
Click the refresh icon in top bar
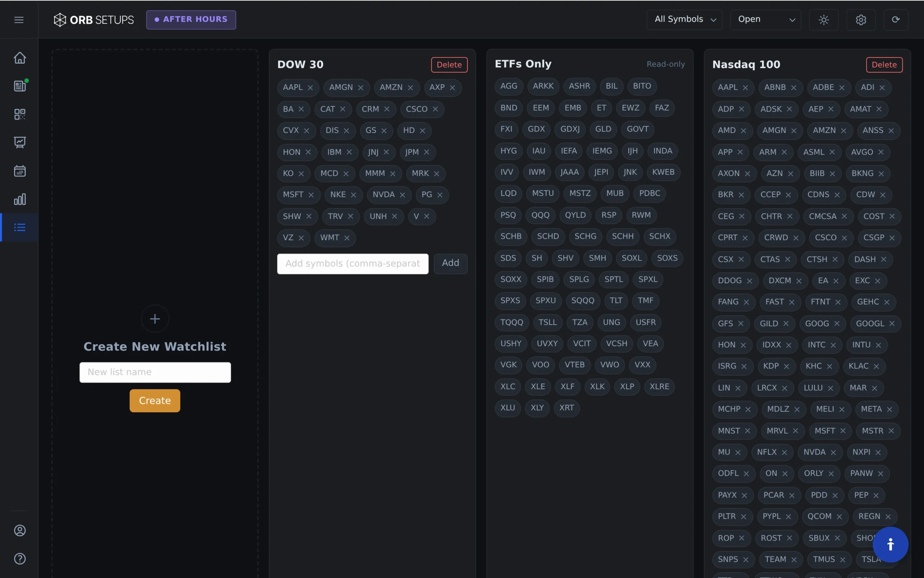896,20
